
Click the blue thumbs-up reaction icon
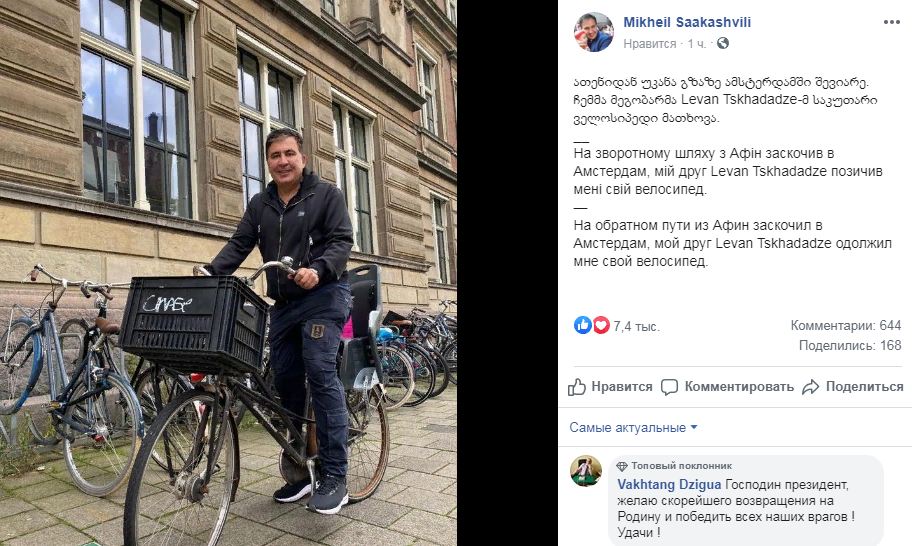[x=582, y=325]
